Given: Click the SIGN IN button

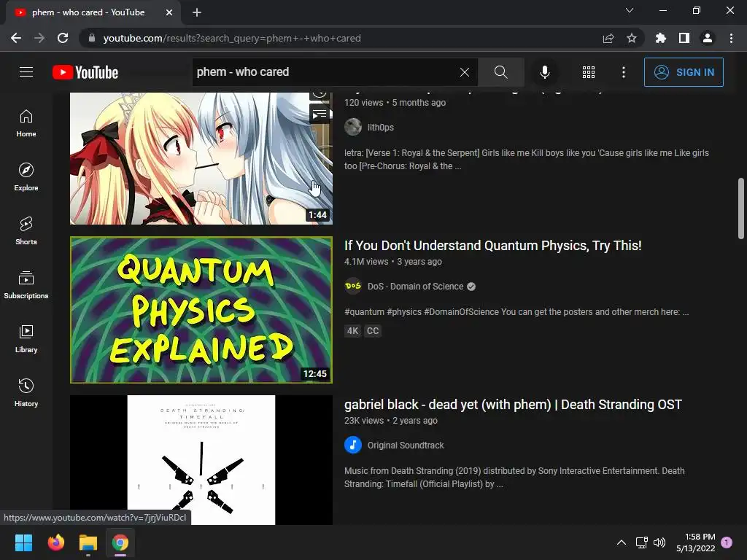Looking at the screenshot, I should tap(684, 72).
